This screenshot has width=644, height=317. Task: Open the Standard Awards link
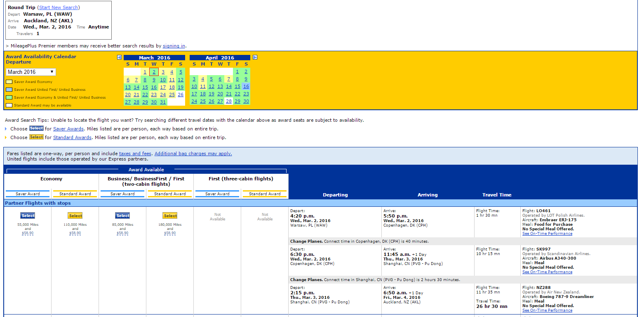click(72, 137)
